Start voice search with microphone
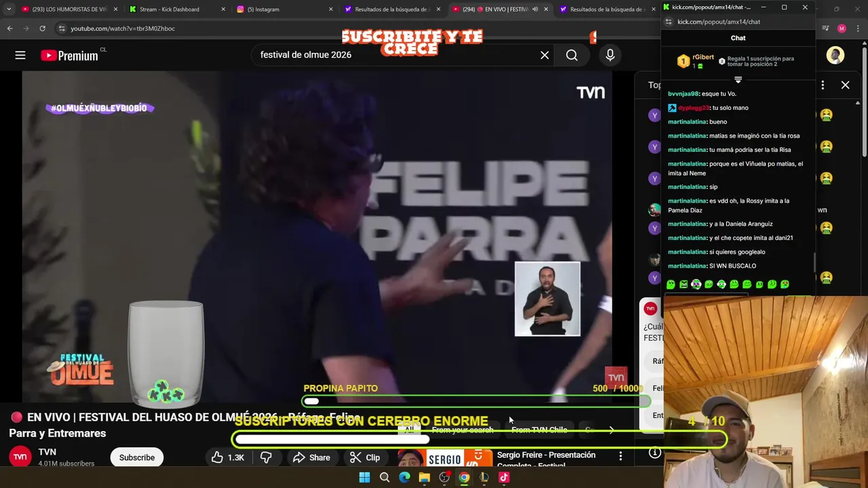The width and height of the screenshot is (868, 488). click(610, 55)
